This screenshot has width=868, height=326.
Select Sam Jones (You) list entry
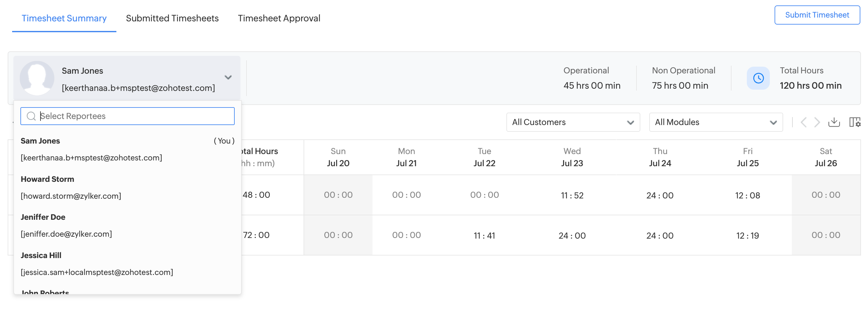click(91, 149)
